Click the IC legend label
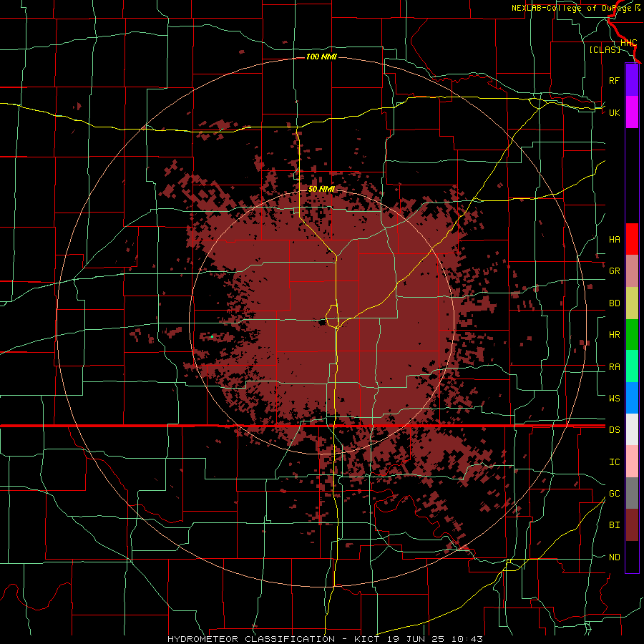Image resolution: width=644 pixels, height=644 pixels. [614, 462]
